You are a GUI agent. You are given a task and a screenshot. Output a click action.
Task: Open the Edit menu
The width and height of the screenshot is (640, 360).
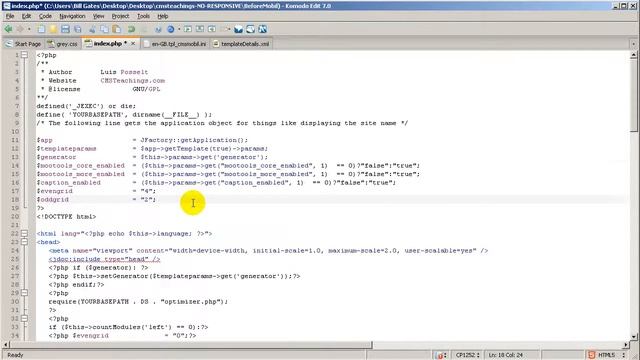coord(27,16)
